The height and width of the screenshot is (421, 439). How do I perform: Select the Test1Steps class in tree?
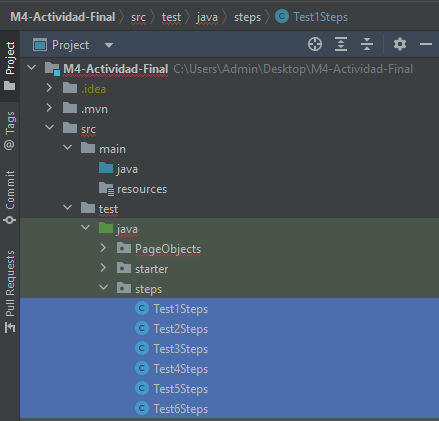click(229, 309)
